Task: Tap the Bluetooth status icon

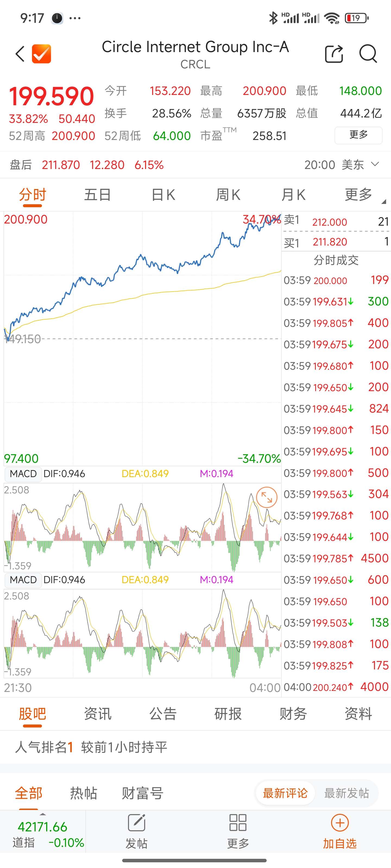Action: 273,18
